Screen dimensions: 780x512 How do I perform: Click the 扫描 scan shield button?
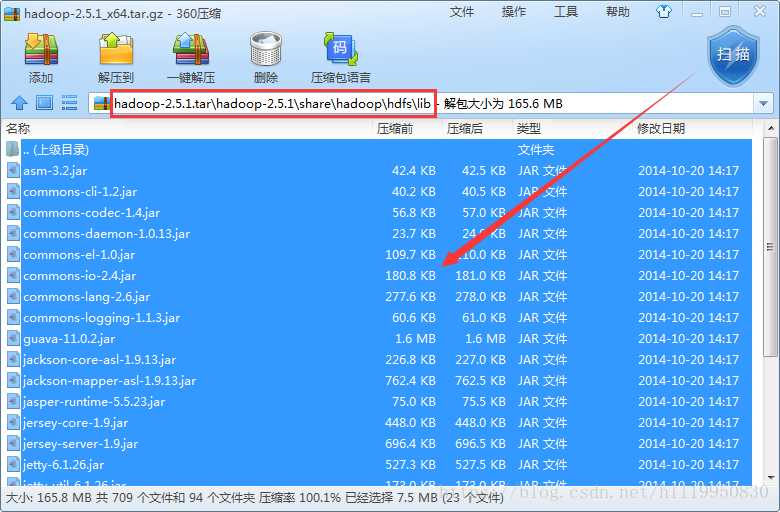point(733,55)
